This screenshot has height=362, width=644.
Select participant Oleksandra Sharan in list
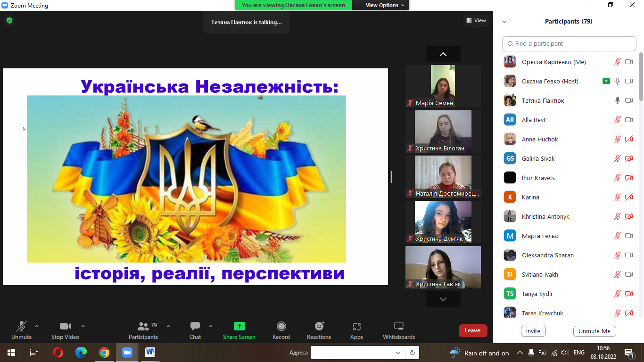coord(569,255)
